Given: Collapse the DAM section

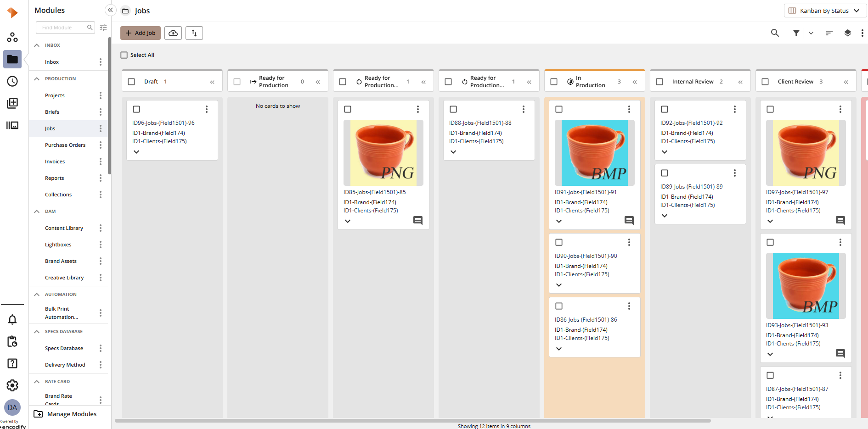Looking at the screenshot, I should 37,212.
